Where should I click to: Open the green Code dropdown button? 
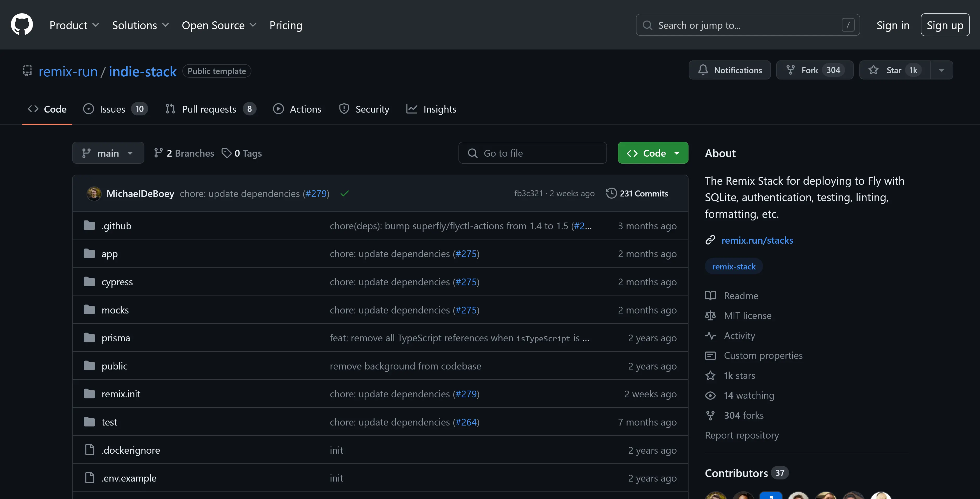(x=653, y=153)
